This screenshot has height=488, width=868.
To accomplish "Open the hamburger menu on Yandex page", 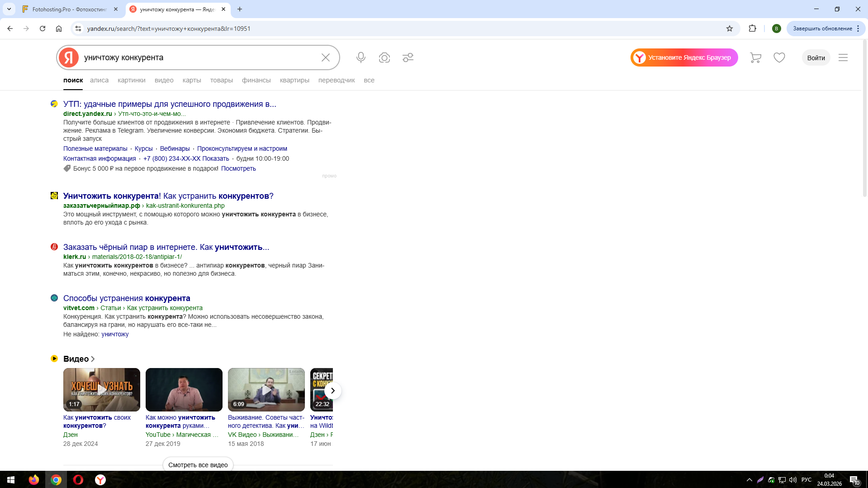I will pyautogui.click(x=843, y=57).
